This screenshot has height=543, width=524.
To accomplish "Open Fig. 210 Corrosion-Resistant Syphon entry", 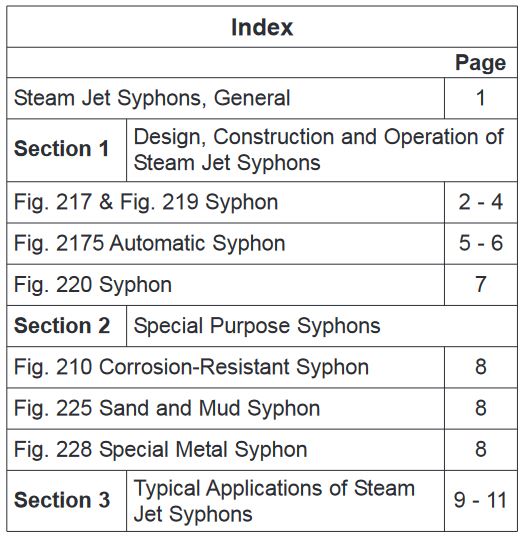I will pyautogui.click(x=191, y=367).
